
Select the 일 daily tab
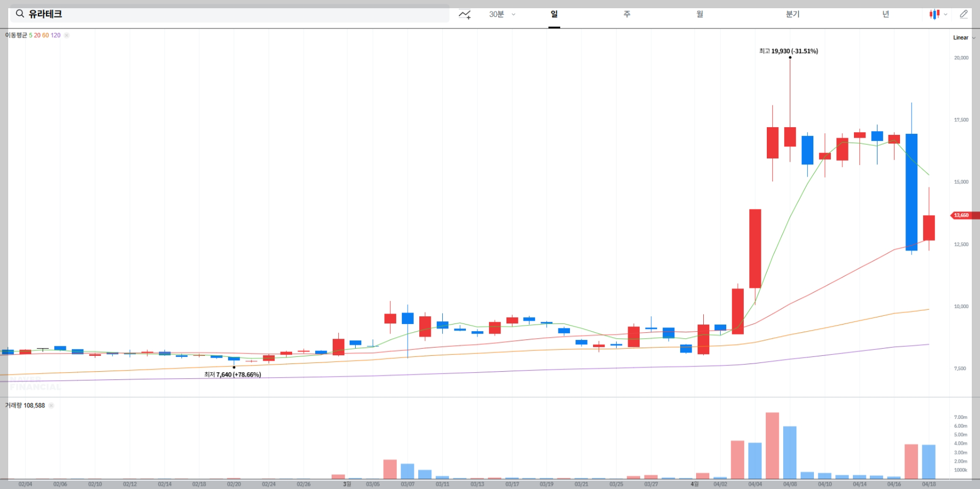pyautogui.click(x=554, y=14)
